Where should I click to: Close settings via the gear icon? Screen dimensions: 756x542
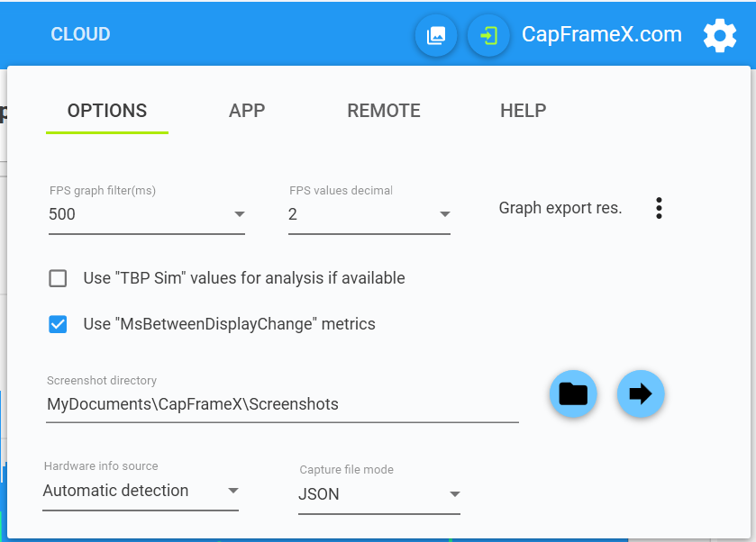point(719,36)
